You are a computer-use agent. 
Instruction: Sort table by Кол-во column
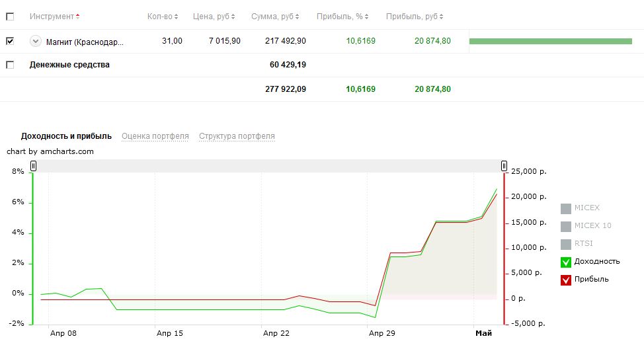[163, 17]
